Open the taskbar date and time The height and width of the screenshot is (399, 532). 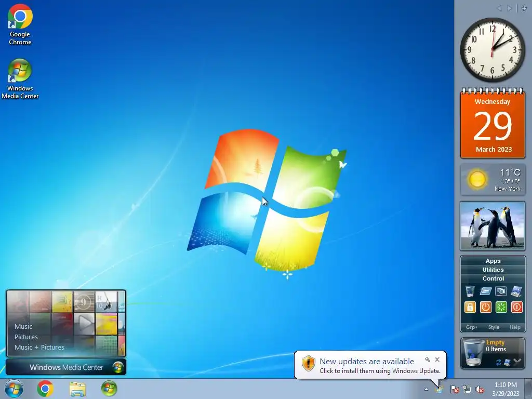(506, 389)
